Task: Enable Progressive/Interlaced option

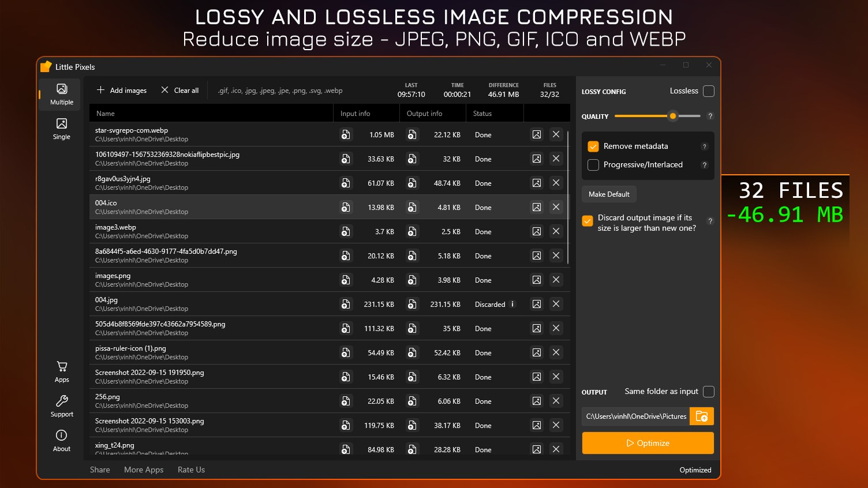Action: (593, 165)
